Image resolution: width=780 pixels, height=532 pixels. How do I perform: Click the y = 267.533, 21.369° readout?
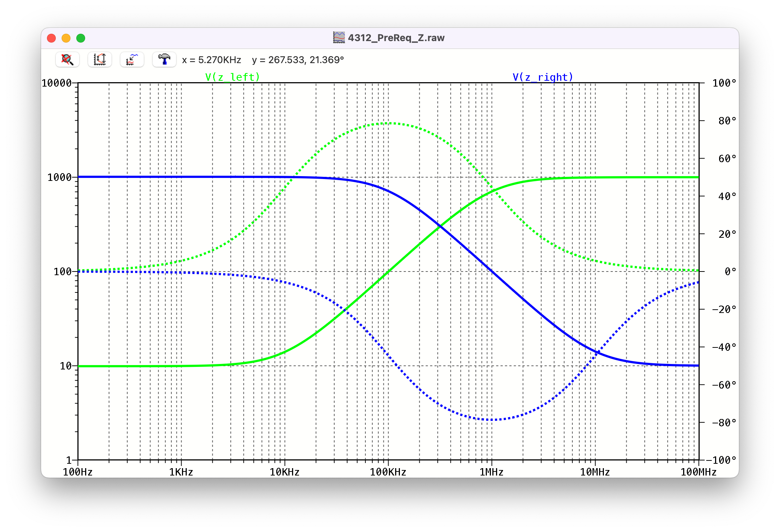point(298,60)
